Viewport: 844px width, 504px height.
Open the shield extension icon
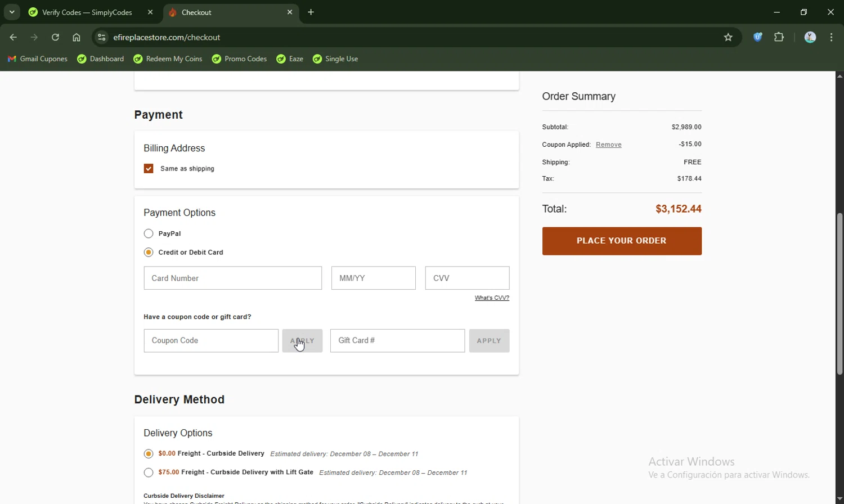758,38
